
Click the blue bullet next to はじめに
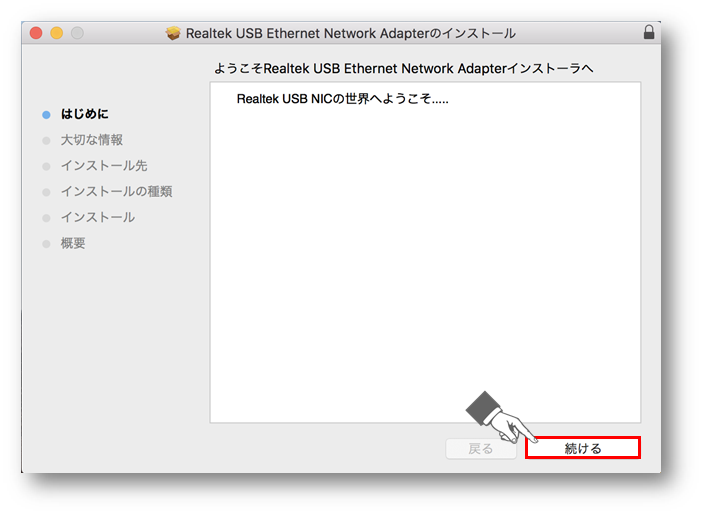46,115
